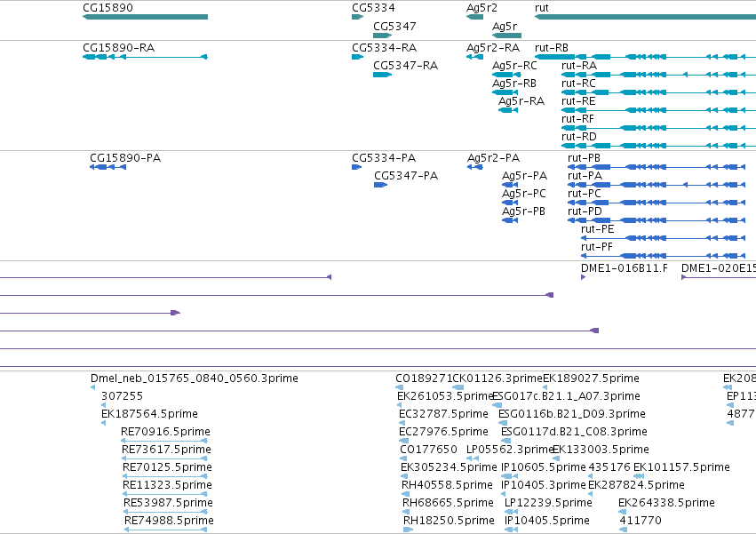756x534 pixels.
Task: Select EST EK189027.5prime
Action: coord(591,379)
